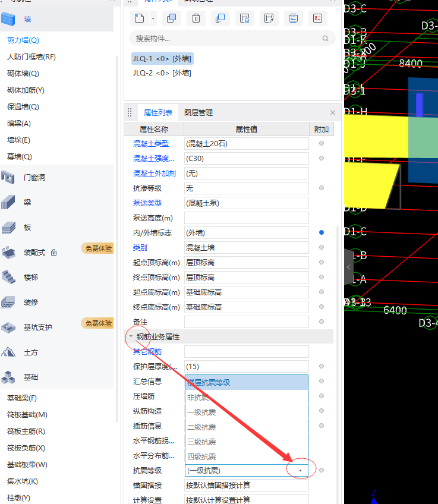The image size is (438, 504).
Task: Open the 门窗洞 category icon
Action: tap(8, 178)
